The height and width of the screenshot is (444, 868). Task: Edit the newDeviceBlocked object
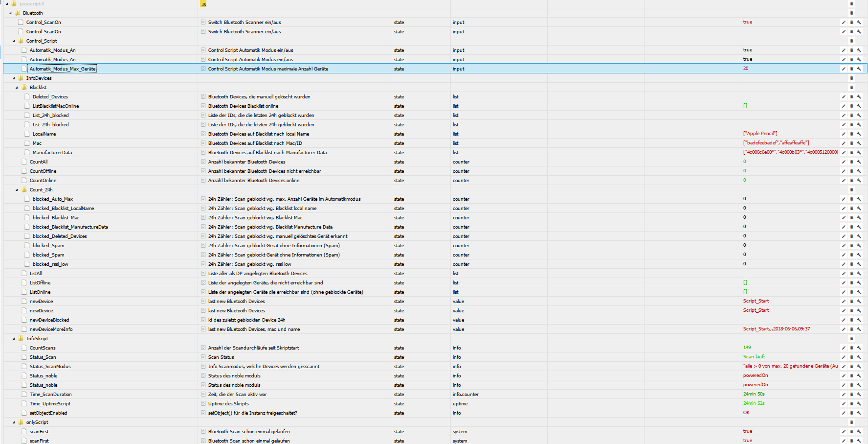(x=844, y=320)
